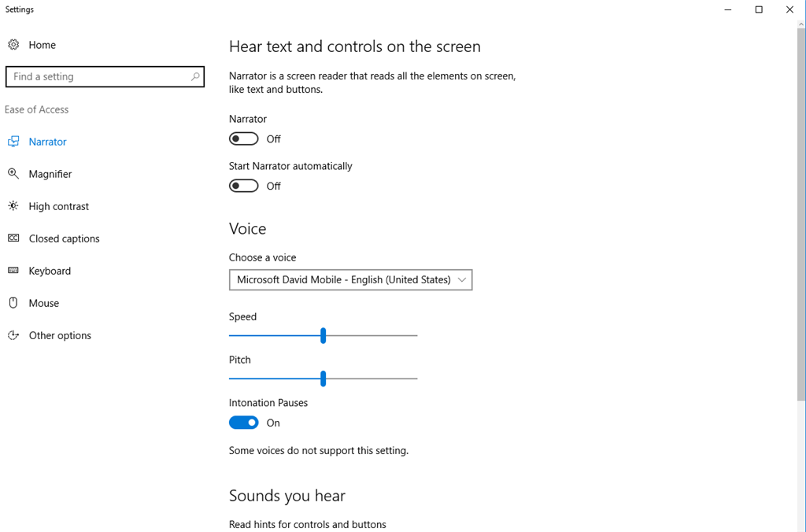Screen dimensions: 806x532
Task: Click the Magnifier icon in sidebar
Action: tap(13, 174)
